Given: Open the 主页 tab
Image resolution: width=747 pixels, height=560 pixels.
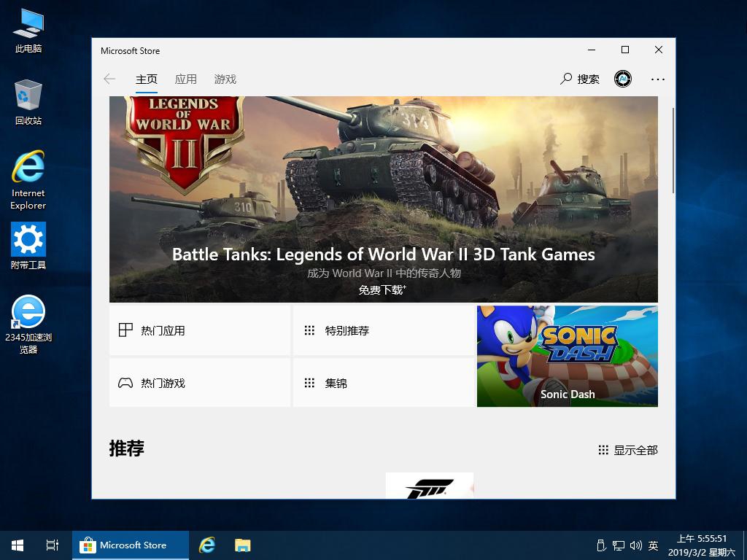Looking at the screenshot, I should coord(146,79).
